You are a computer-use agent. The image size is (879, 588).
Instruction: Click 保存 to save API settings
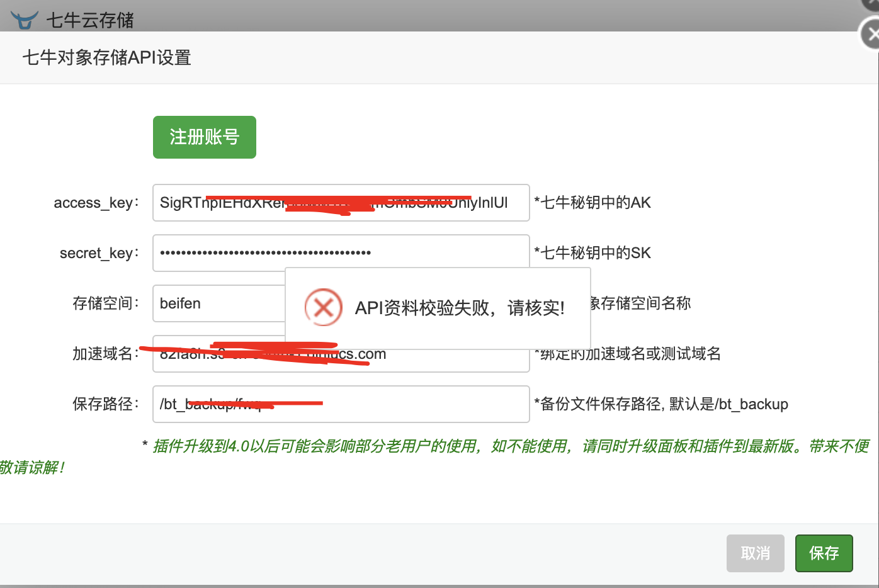click(824, 553)
